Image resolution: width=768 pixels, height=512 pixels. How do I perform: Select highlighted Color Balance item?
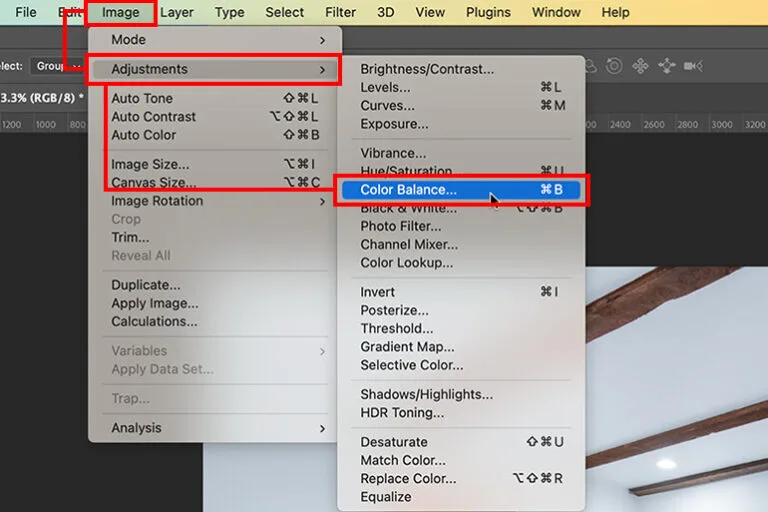tap(461, 190)
